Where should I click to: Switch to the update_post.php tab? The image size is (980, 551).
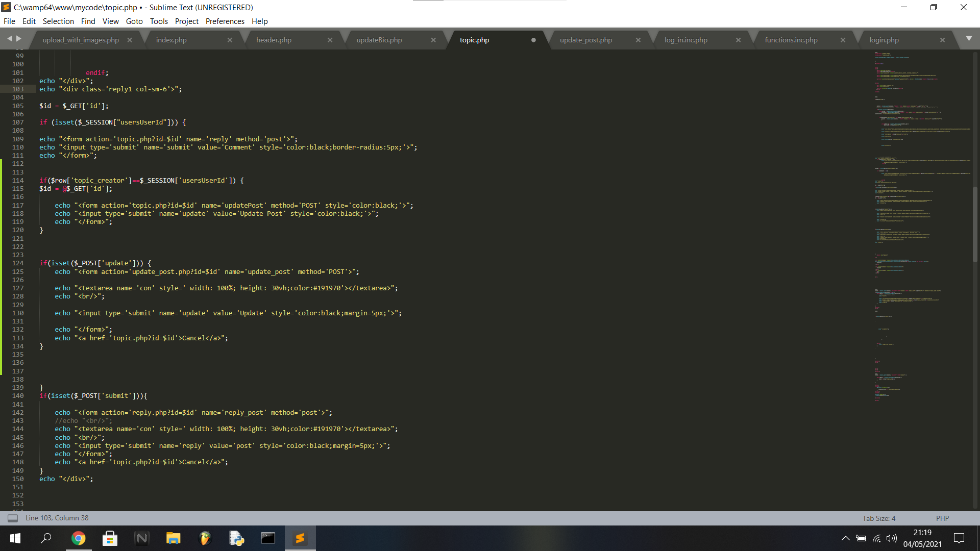[x=585, y=40]
